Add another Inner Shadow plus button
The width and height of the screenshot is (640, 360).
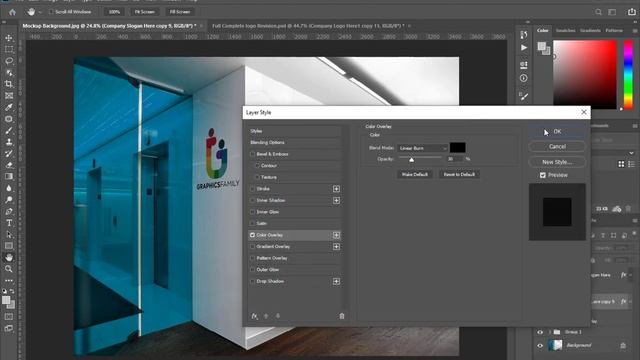[336, 200]
